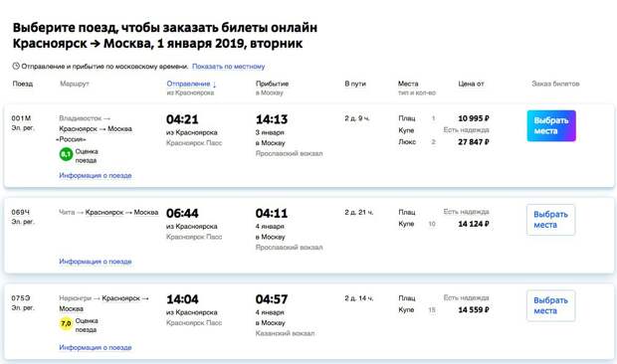
Task: Choose seats on train 001М
Action: point(551,125)
